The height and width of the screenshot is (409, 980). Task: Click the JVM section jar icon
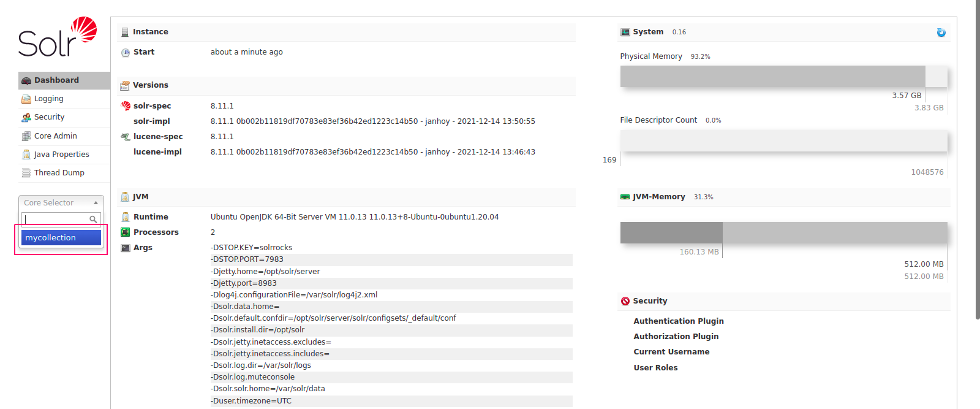pyautogui.click(x=125, y=197)
